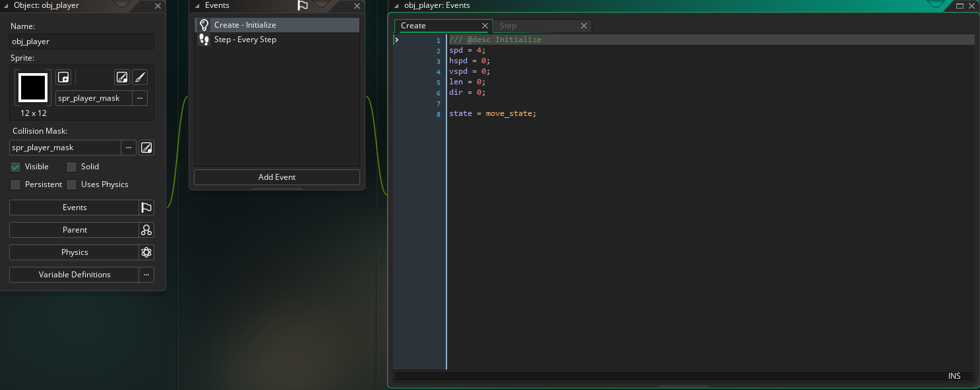This screenshot has height=390, width=980.
Task: Click code line 'hspd = 0;'
Action: 470,61
